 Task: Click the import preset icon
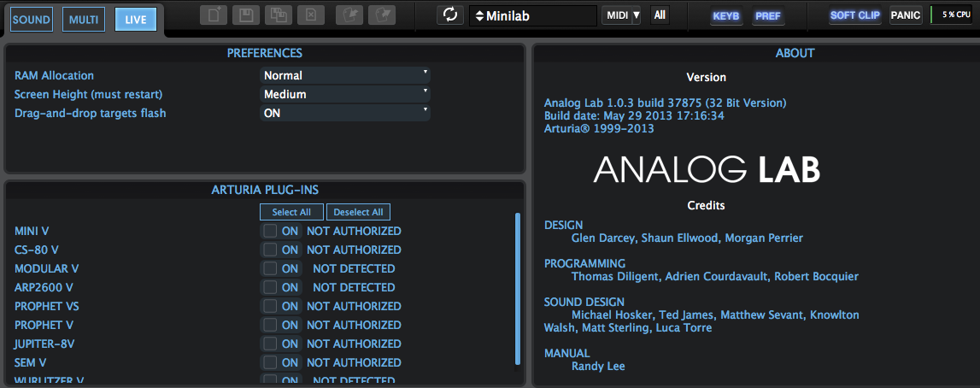(349, 15)
